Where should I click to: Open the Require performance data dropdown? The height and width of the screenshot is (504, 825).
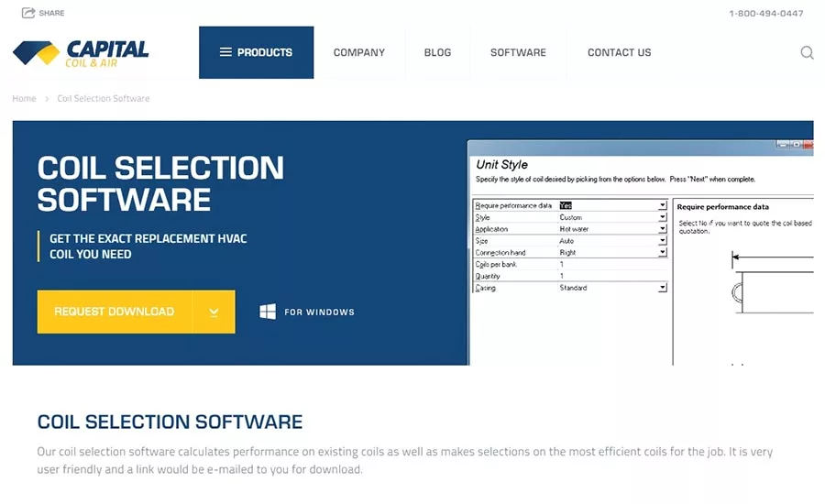(663, 205)
